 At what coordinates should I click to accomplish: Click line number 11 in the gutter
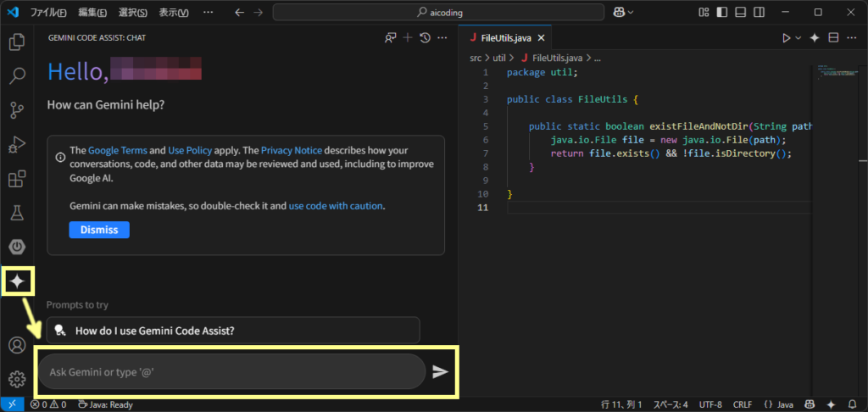point(482,208)
